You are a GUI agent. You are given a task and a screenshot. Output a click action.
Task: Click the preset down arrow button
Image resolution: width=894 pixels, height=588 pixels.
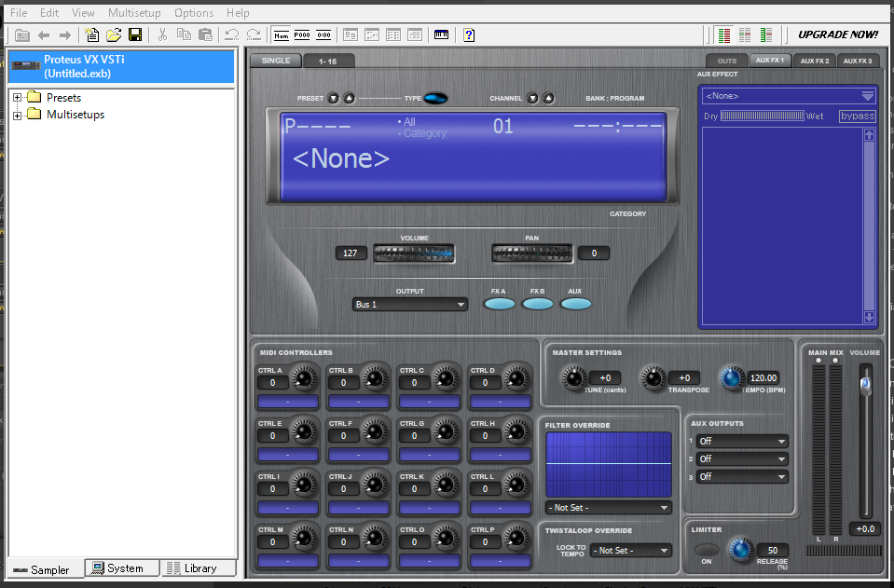coord(334,98)
